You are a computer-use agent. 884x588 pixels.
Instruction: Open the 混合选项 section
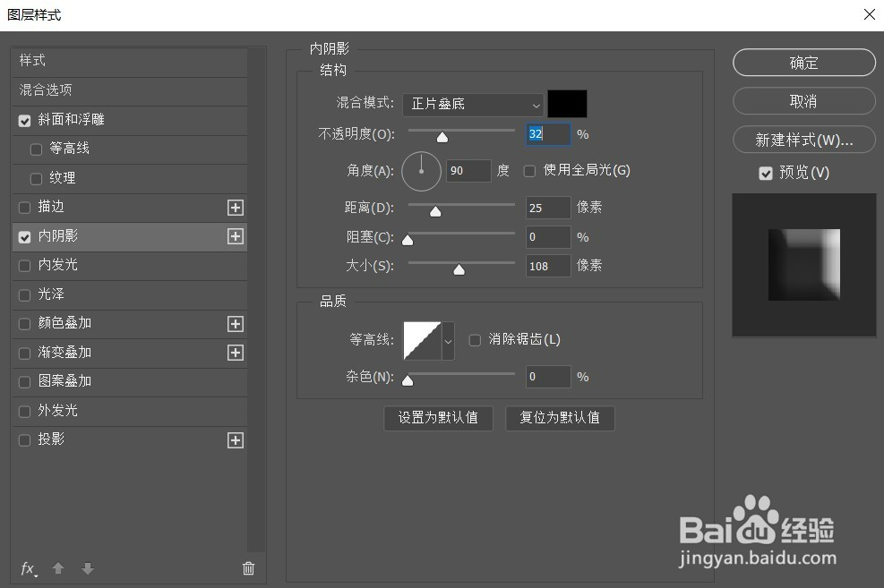[x=130, y=90]
